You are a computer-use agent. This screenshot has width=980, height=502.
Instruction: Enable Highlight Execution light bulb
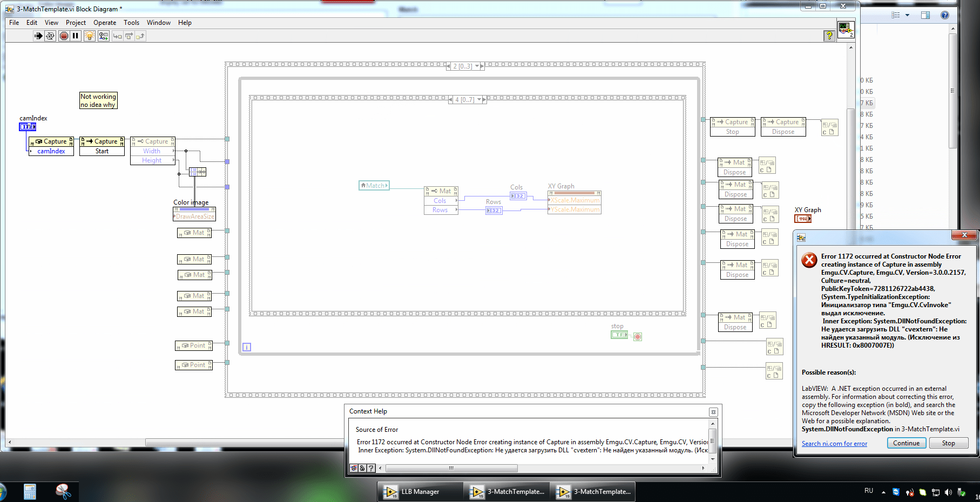click(89, 36)
